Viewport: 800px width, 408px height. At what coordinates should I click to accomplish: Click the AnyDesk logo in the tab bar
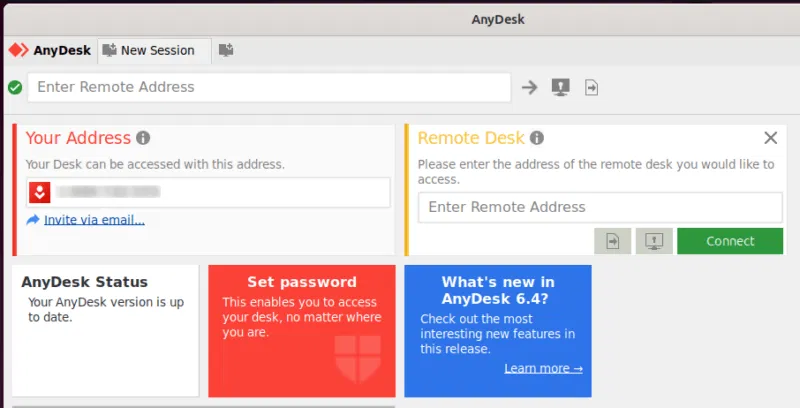[x=49, y=50]
